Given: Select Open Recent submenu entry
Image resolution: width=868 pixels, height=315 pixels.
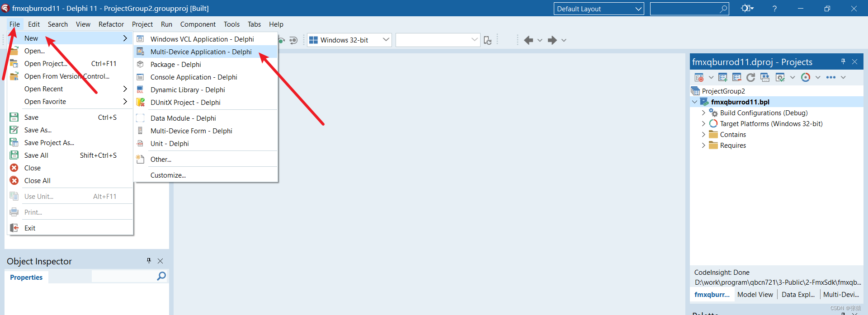Looking at the screenshot, I should click(70, 89).
